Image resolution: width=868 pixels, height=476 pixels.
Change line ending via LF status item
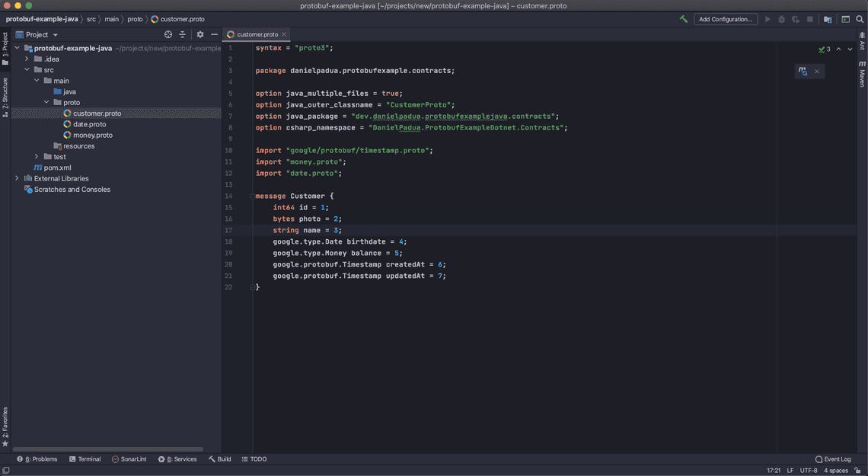790,470
